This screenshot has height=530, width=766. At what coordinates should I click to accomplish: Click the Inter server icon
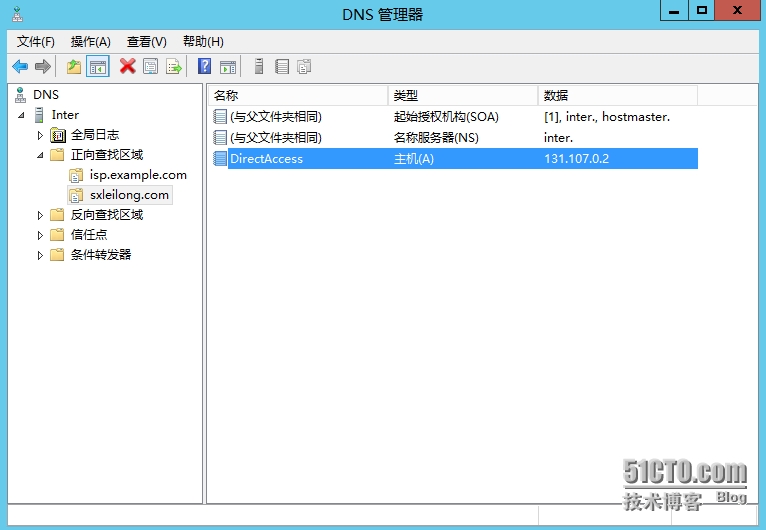pos(39,115)
